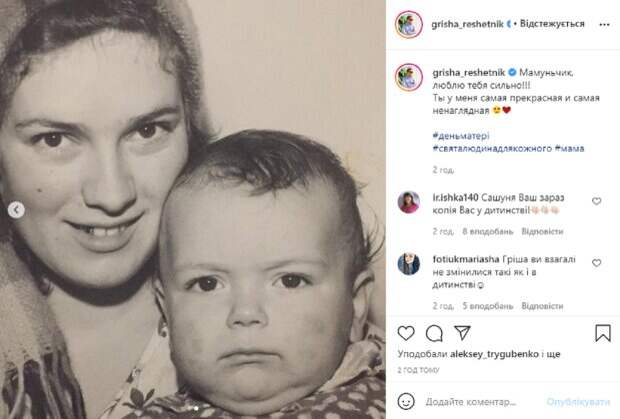620x419 pixels.
Task: Open emoji picker smiley icon
Action: (406, 401)
